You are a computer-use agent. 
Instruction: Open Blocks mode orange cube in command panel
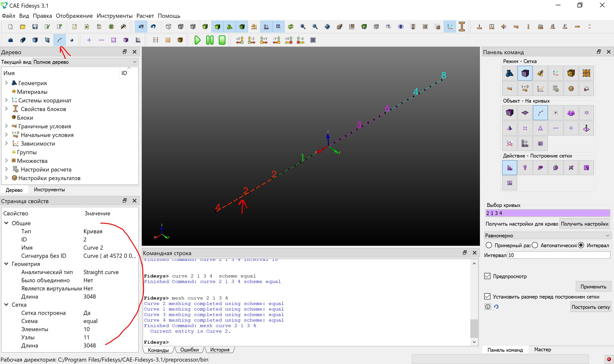tap(571, 73)
